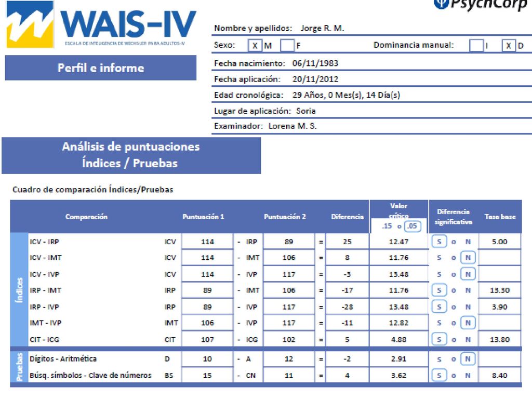
Task: Click examiner name Lorena M. S.
Action: [292, 126]
